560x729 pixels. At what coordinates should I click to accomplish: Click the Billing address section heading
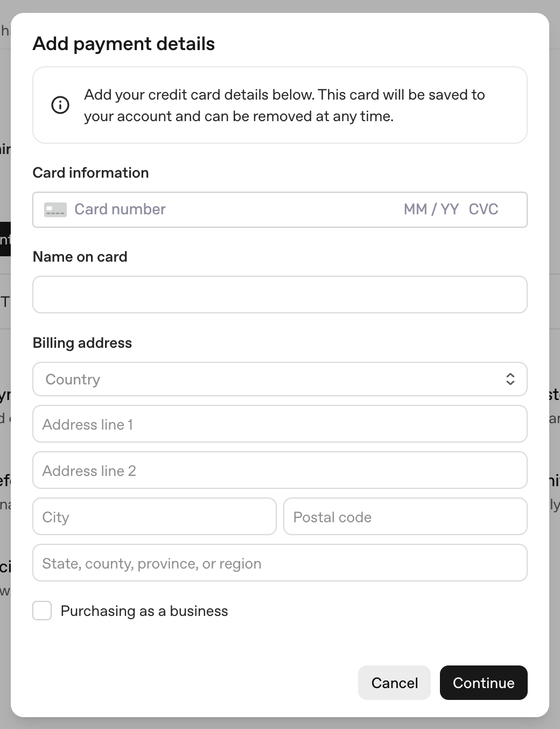[x=82, y=342]
